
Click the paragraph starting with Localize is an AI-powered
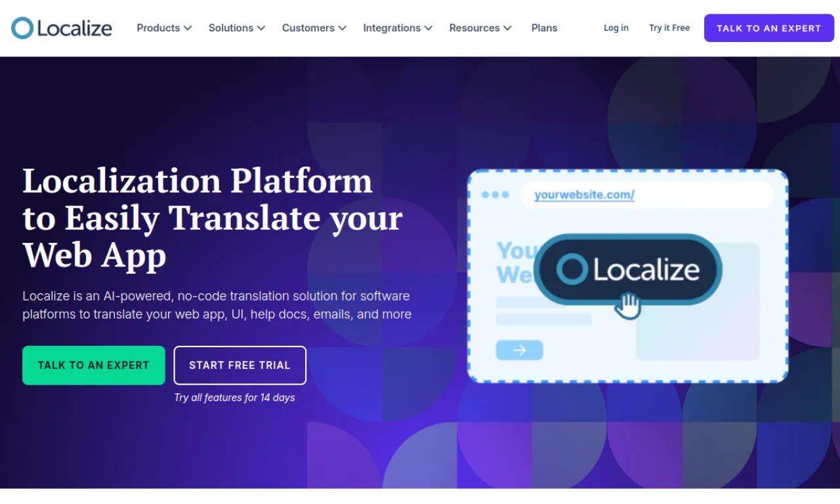[217, 305]
